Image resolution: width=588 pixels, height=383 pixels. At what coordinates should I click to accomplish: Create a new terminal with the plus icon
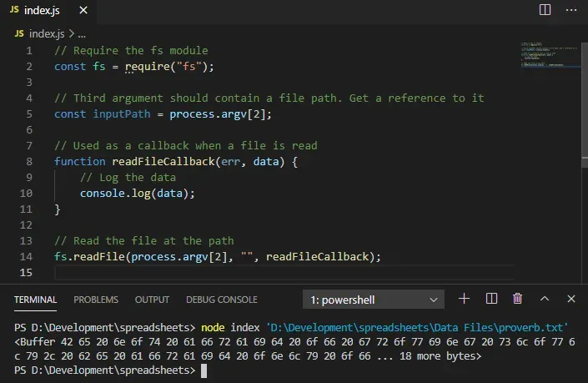465,299
